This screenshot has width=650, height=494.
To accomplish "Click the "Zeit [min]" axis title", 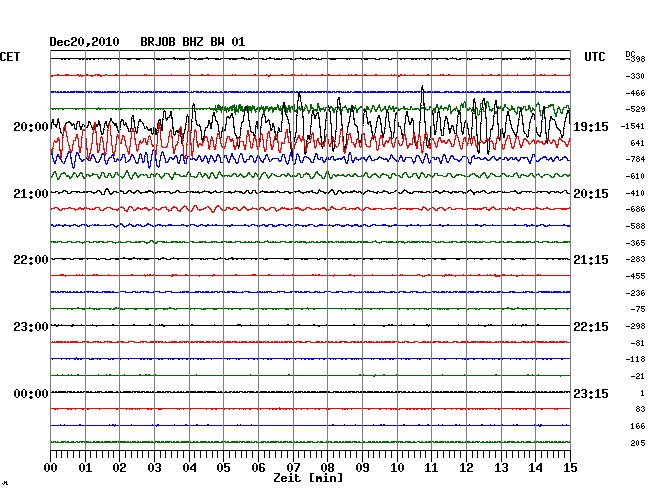I will click(x=308, y=478).
